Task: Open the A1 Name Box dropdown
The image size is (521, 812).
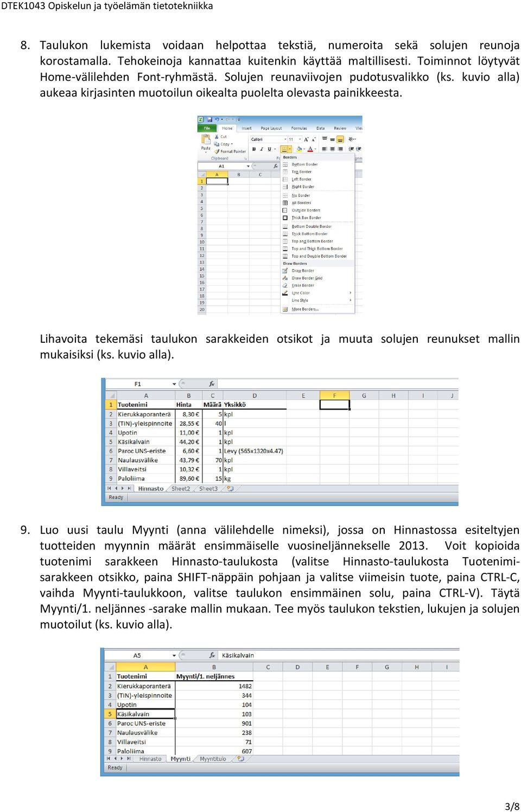Action: [x=248, y=166]
